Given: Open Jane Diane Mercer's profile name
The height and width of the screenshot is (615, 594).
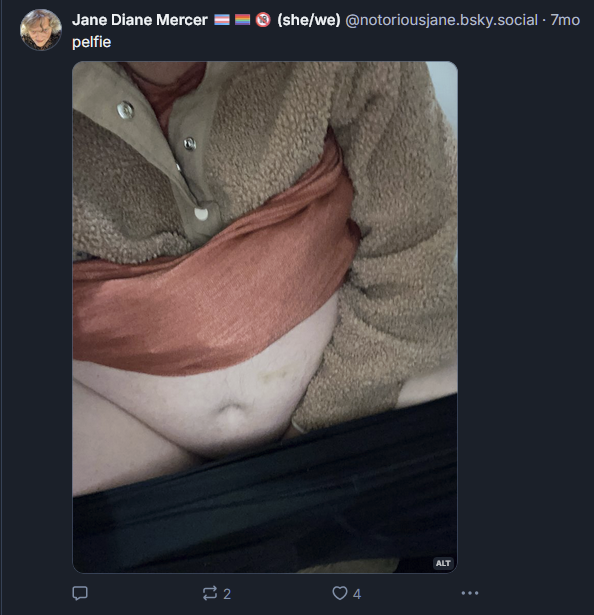Looking at the screenshot, I should [x=140, y=20].
